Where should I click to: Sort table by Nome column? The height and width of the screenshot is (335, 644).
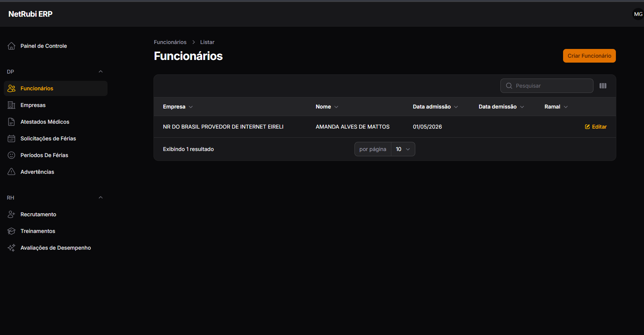tap(327, 107)
